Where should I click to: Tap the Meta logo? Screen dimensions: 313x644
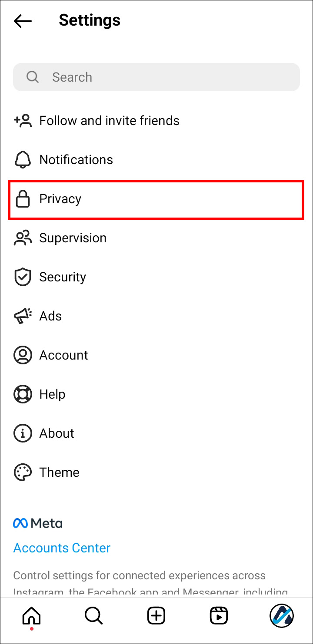(38, 523)
